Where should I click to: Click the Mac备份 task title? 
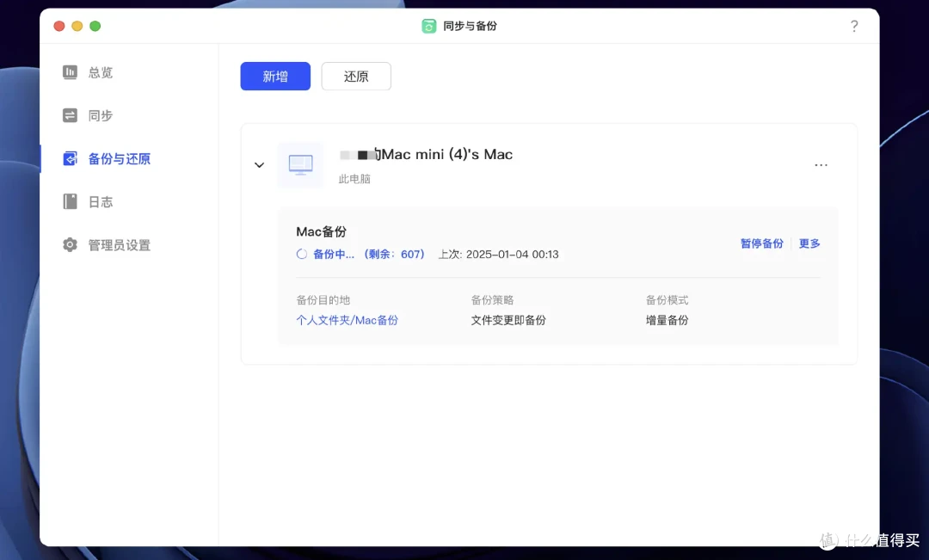[321, 231]
